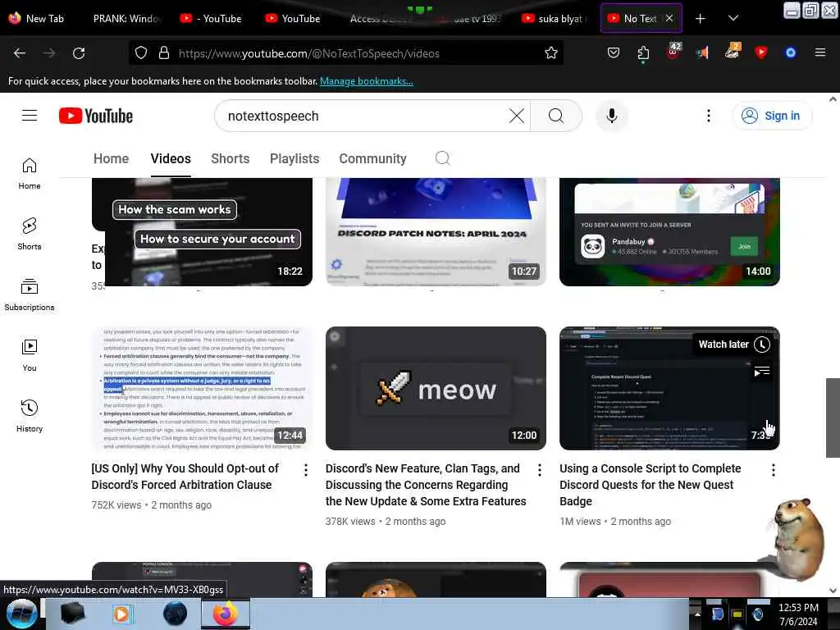This screenshot has width=840, height=630.
Task: Open the media player taskbar icon
Action: (122, 614)
